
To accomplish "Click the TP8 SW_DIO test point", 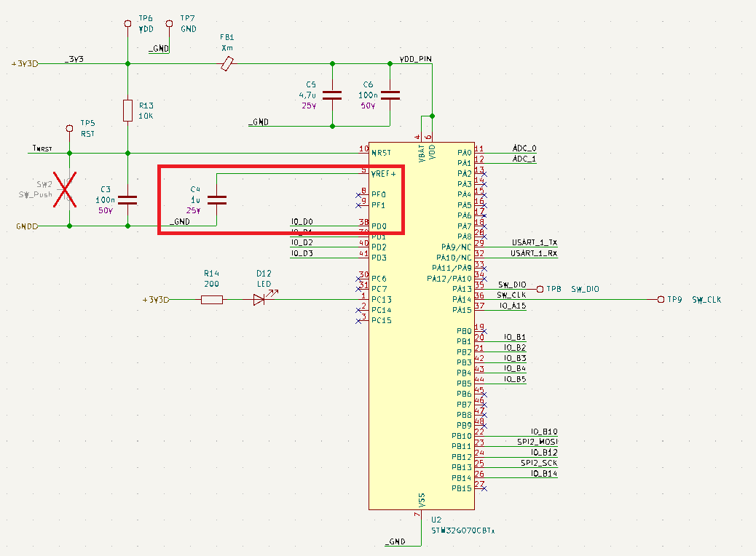I will pyautogui.click(x=540, y=288).
